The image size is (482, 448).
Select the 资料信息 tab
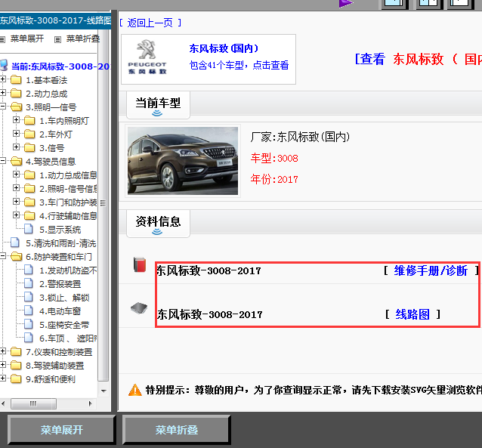pyautogui.click(x=158, y=223)
